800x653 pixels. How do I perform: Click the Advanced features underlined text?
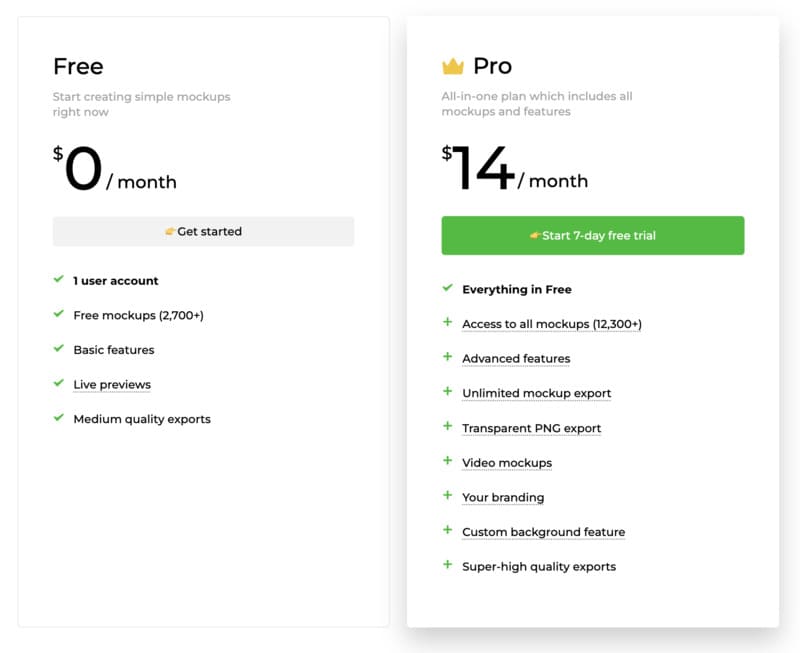click(x=516, y=359)
